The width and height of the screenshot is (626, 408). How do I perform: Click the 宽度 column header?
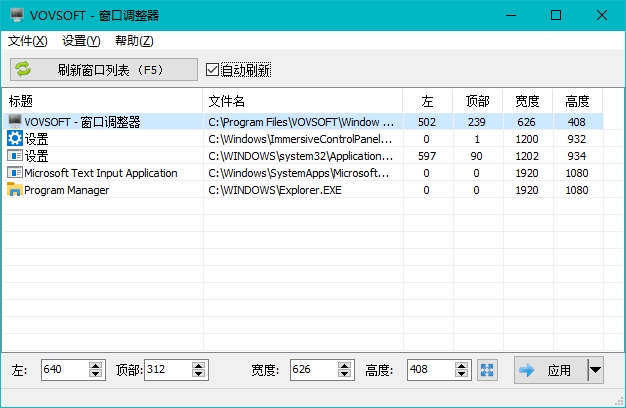pos(527,101)
